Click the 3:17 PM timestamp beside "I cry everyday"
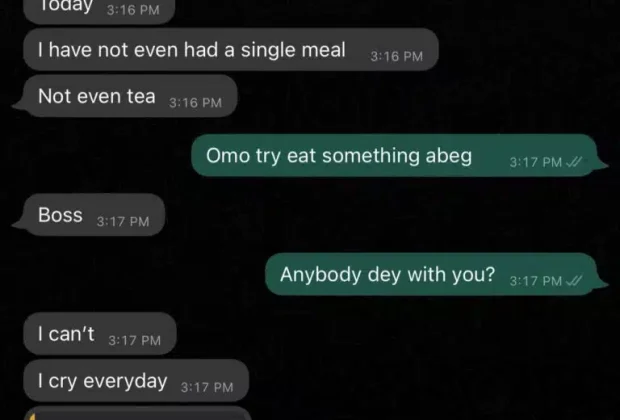 [x=206, y=387]
